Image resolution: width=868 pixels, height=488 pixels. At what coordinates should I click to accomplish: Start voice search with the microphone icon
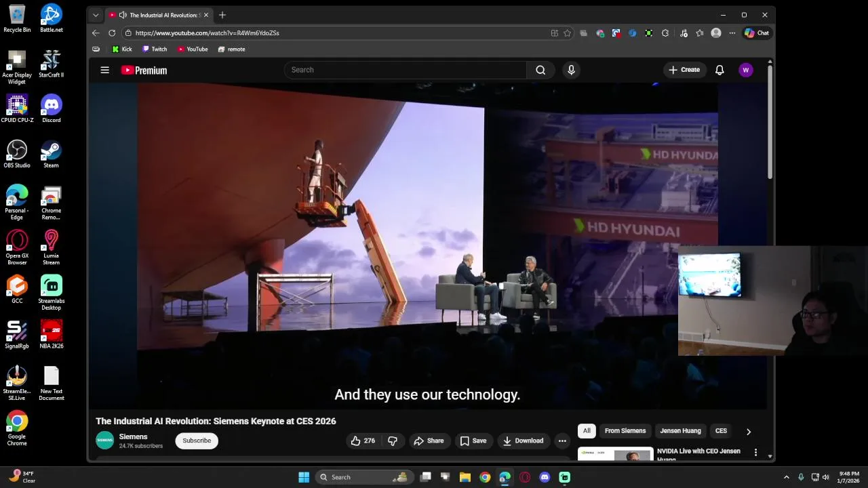click(x=571, y=70)
